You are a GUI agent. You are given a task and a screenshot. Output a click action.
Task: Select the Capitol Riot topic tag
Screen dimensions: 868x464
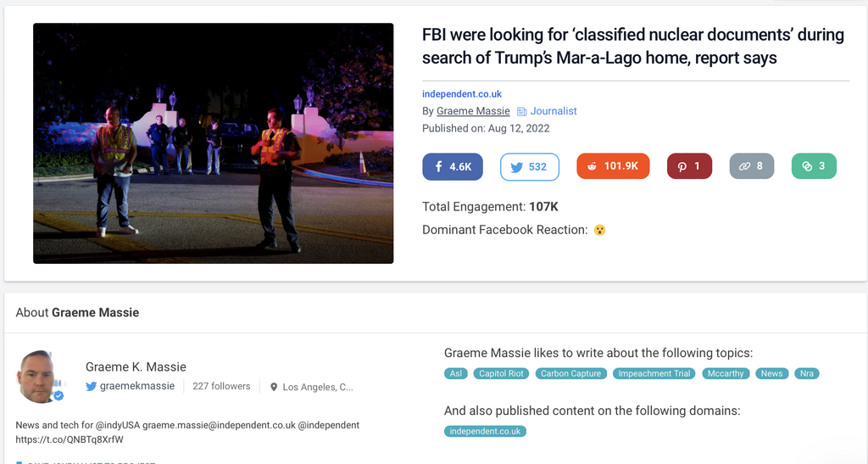(500, 373)
